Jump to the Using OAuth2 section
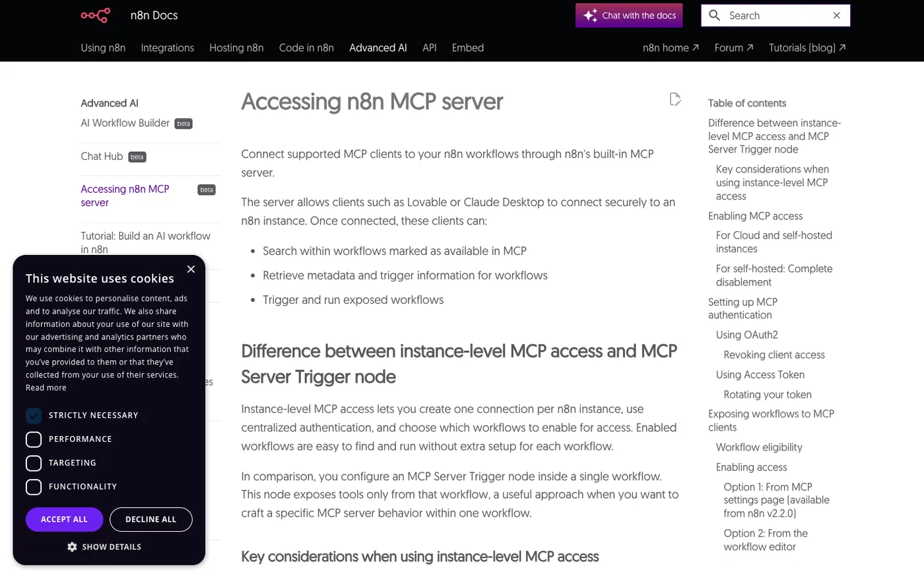This screenshot has height=578, width=924. 746,334
